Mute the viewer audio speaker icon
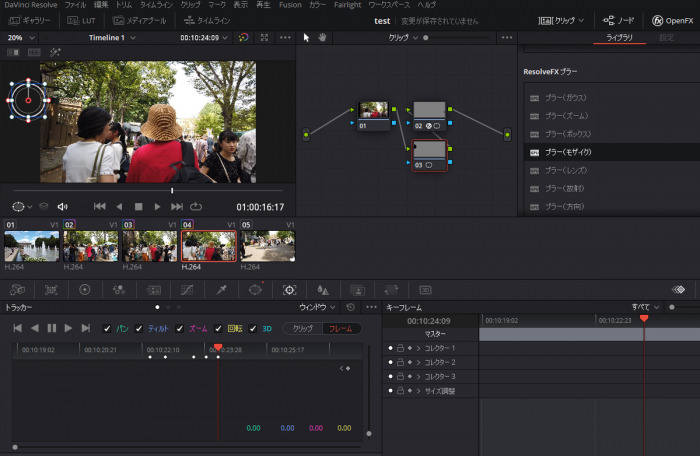The width and height of the screenshot is (700, 456). [62, 206]
